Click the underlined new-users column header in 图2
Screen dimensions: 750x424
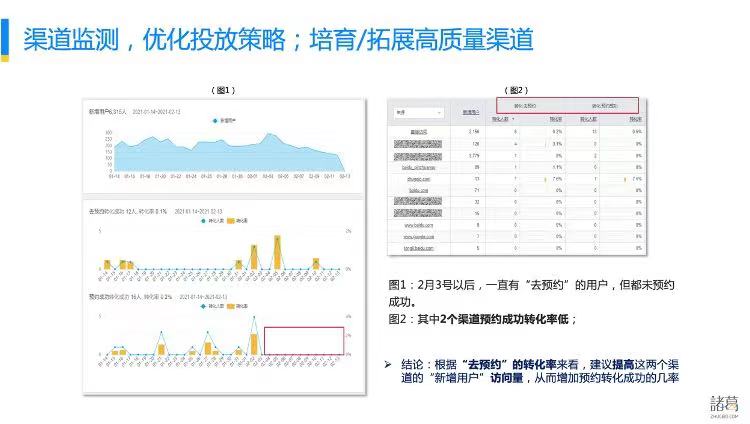[471, 112]
